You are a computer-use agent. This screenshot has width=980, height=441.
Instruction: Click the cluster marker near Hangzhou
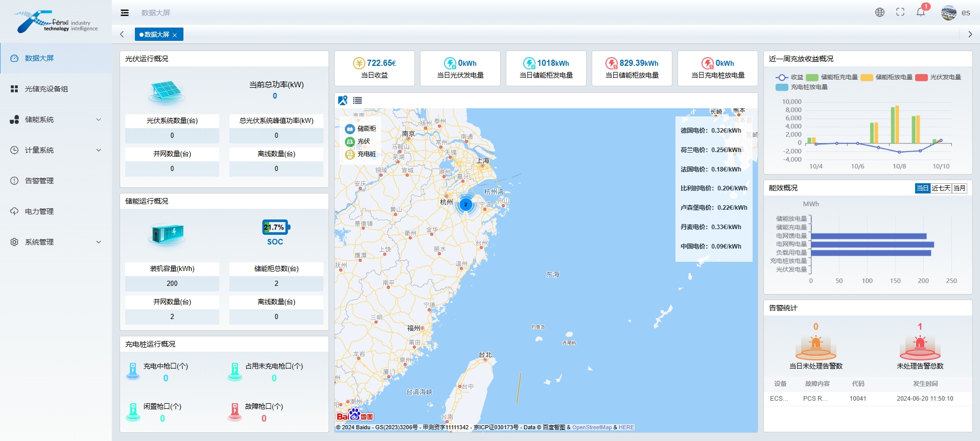(465, 204)
